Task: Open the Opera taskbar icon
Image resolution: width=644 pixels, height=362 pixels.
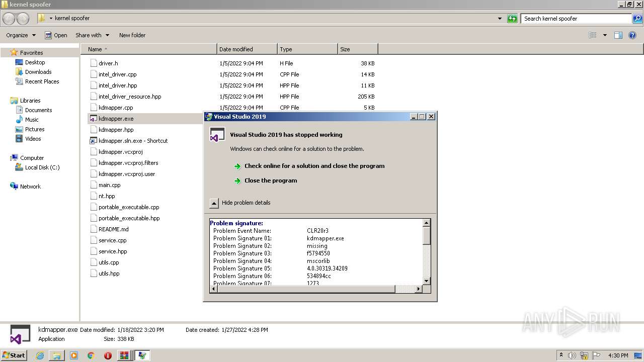Action: (108, 355)
